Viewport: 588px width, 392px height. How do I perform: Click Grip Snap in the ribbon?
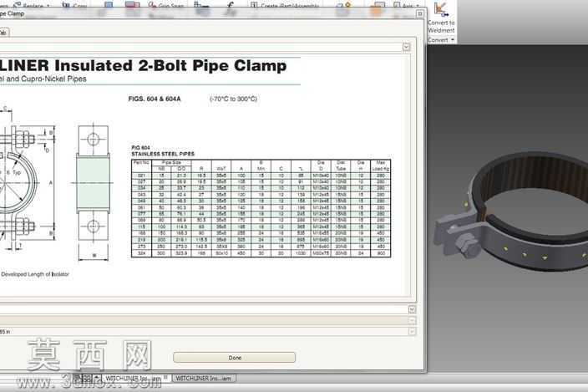(x=166, y=5)
